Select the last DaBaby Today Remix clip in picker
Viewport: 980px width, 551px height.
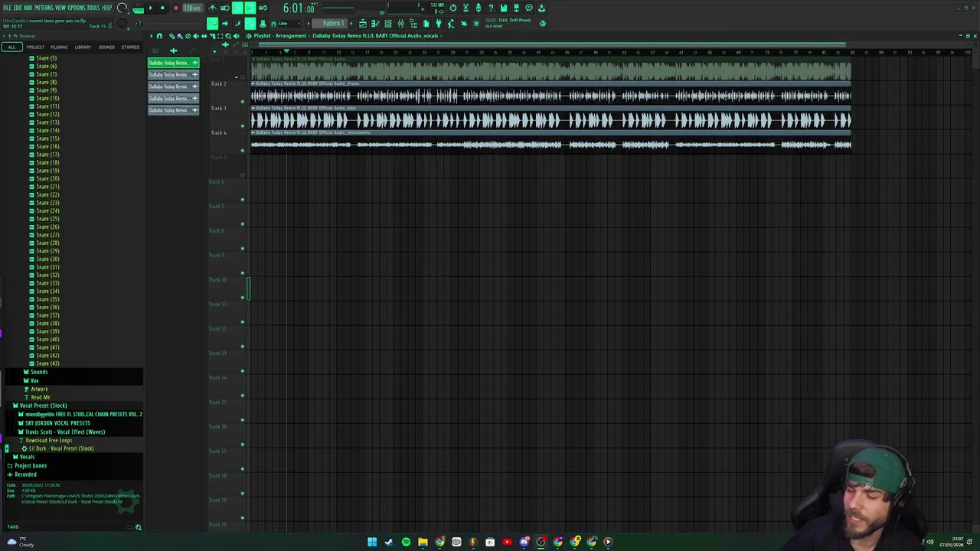pos(173,110)
